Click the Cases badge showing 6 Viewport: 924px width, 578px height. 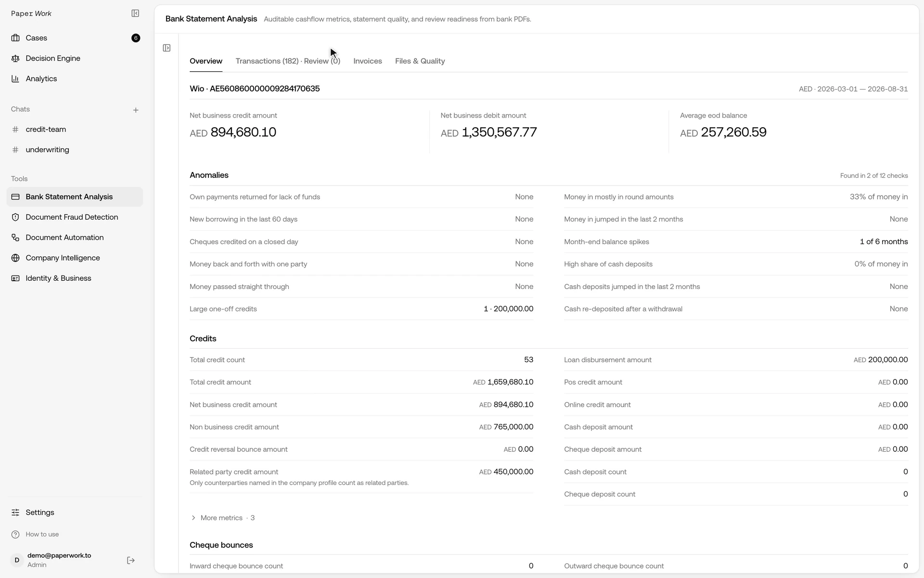pyautogui.click(x=136, y=38)
